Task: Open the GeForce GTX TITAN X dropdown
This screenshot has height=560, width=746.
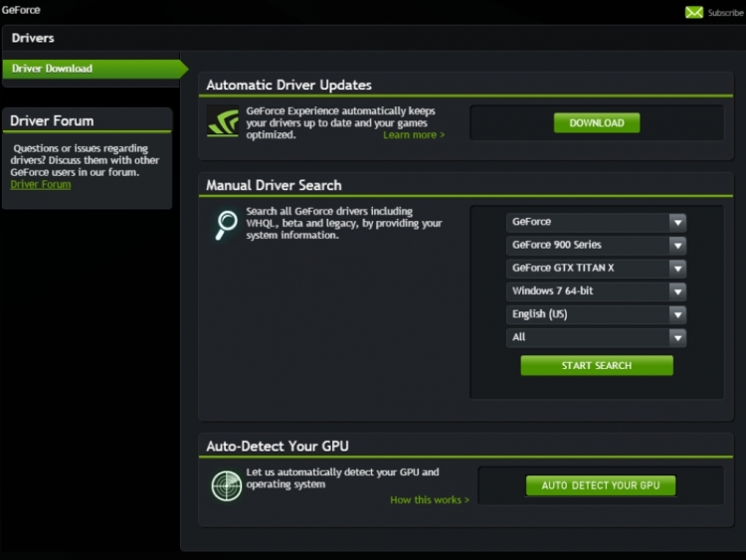Action: coord(596,269)
